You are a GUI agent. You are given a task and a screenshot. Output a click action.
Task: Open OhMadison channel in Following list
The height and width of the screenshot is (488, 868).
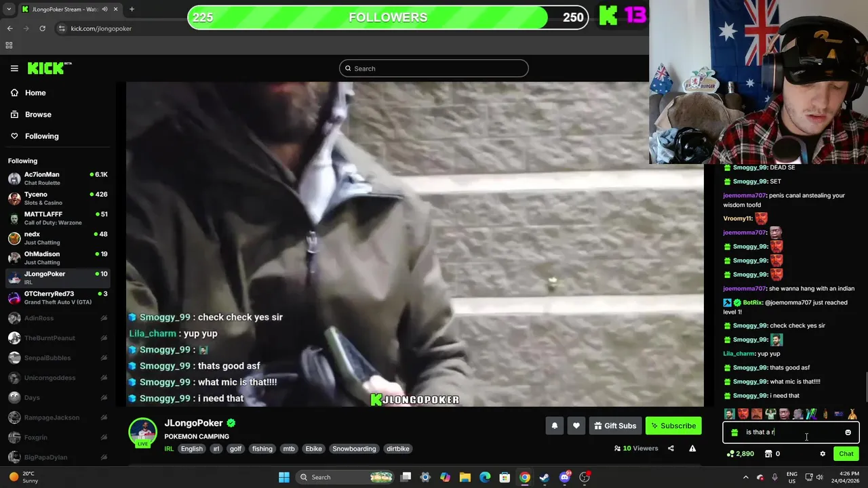pyautogui.click(x=58, y=258)
